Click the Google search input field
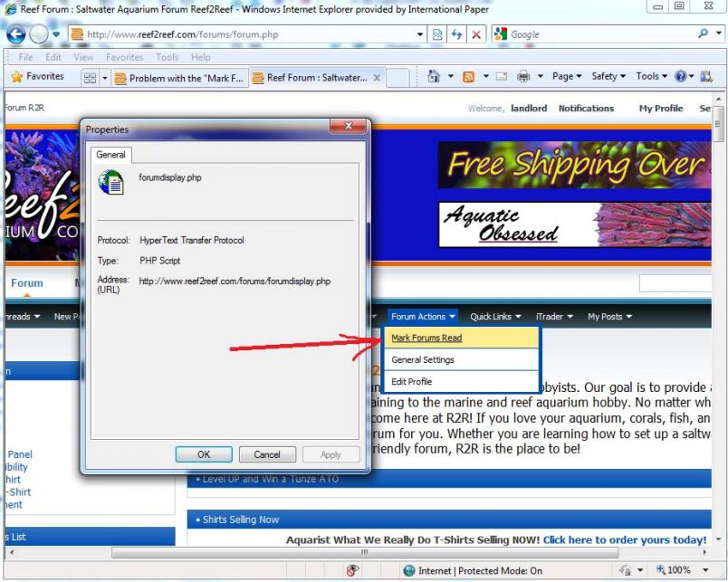This screenshot has height=582, width=728. point(602,34)
